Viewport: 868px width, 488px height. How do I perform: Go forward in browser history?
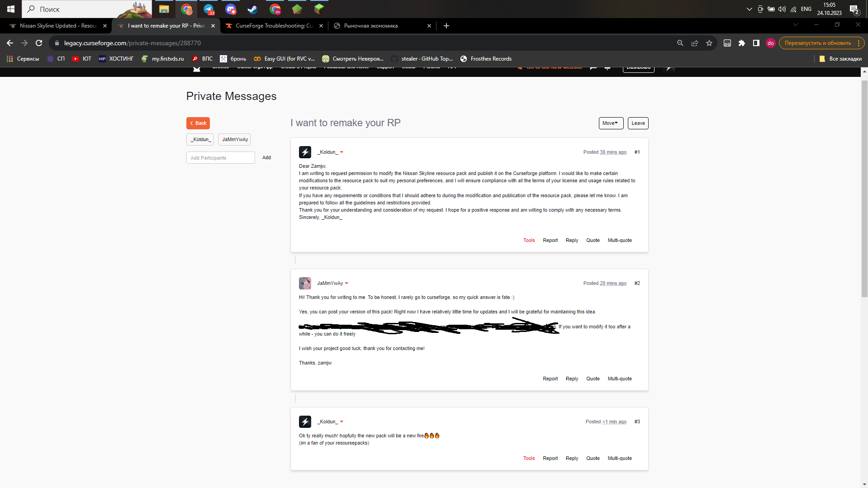pyautogui.click(x=24, y=43)
